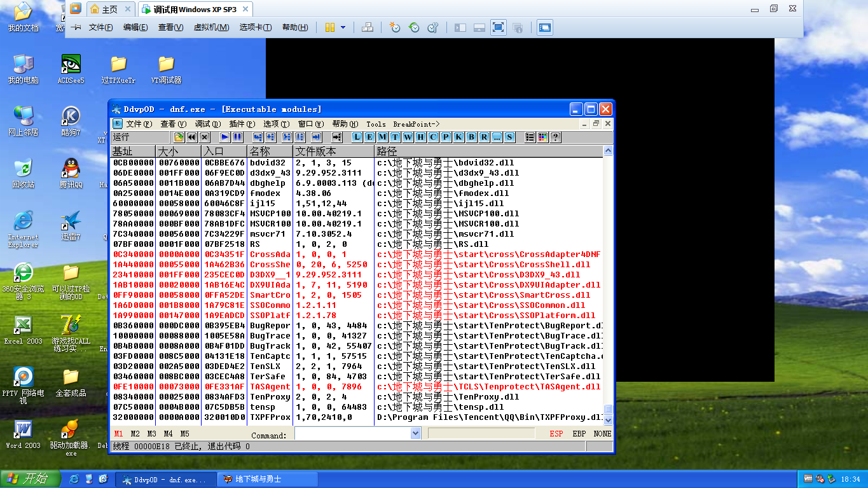
Task: Open 虚拟机(M) menu in VMware
Action: (211, 27)
